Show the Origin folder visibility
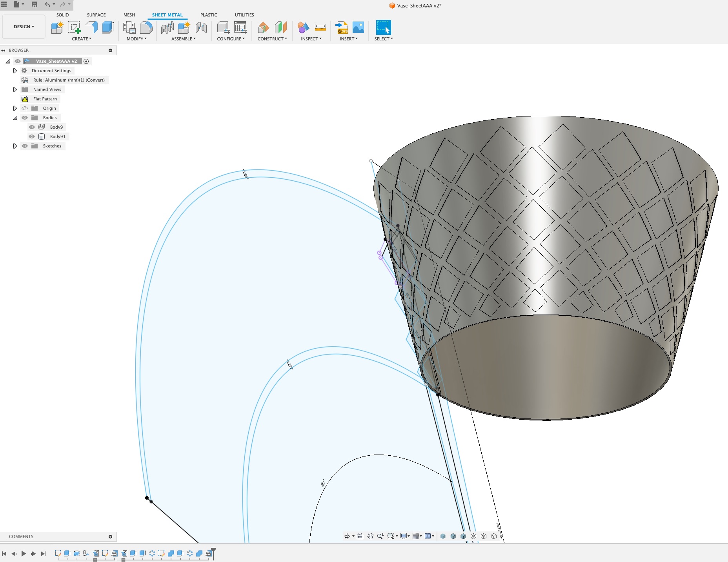The width and height of the screenshot is (728, 562). 24,108
